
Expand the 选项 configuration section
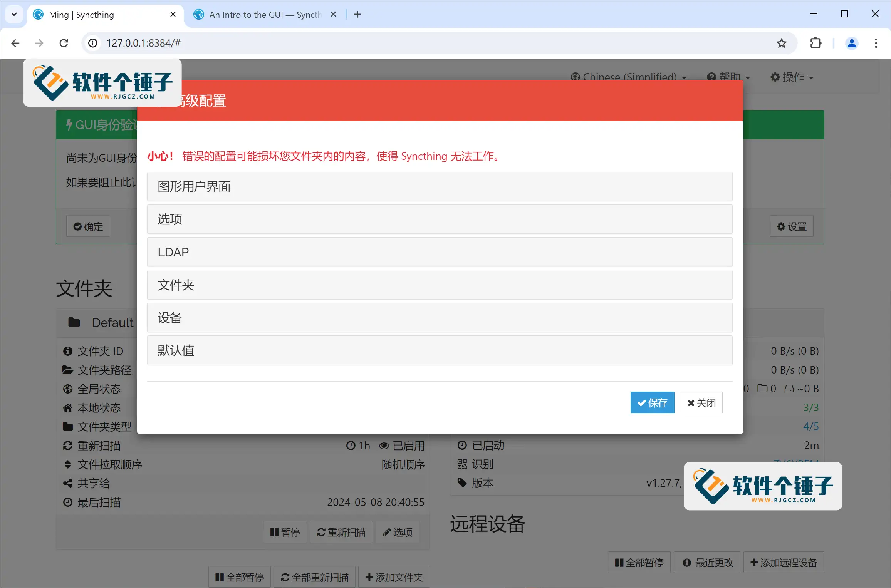click(440, 219)
